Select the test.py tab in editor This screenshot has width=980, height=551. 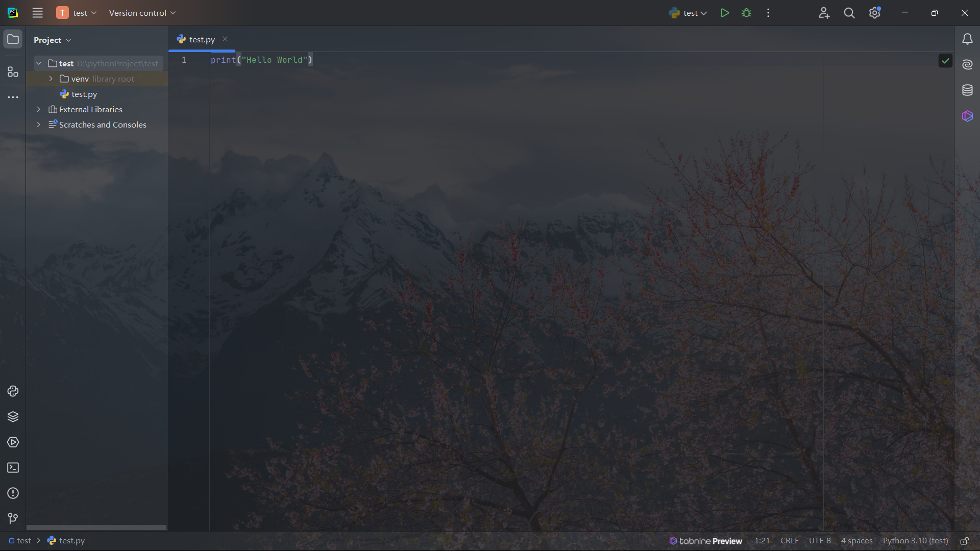pos(202,39)
